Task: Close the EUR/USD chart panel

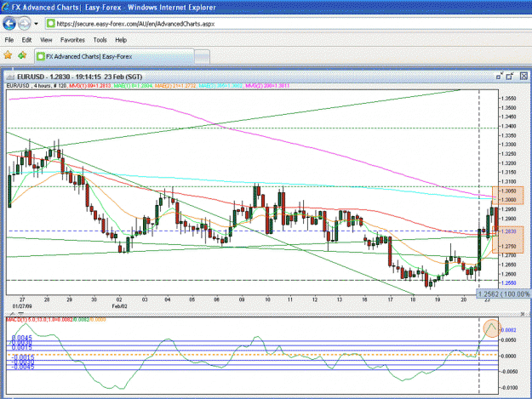Action: pyautogui.click(x=523, y=77)
